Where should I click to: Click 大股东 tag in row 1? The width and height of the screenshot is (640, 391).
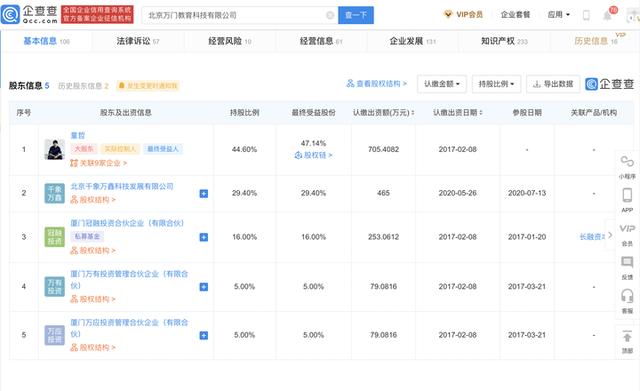[x=84, y=149]
